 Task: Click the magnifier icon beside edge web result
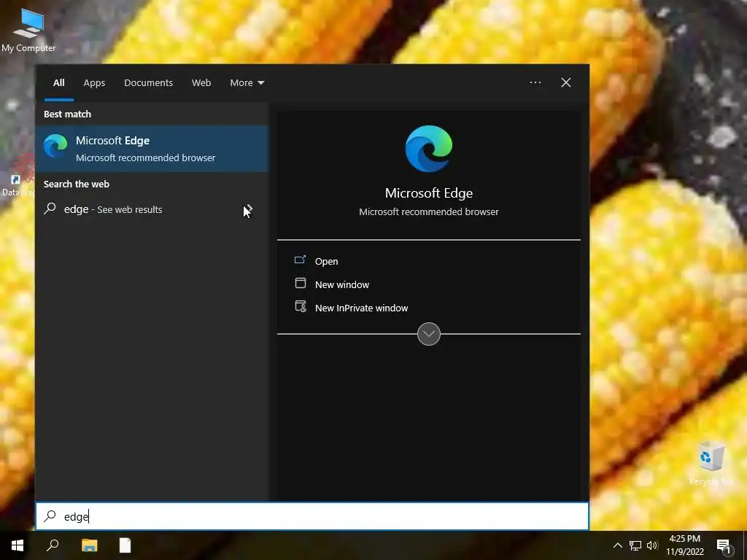pos(50,209)
